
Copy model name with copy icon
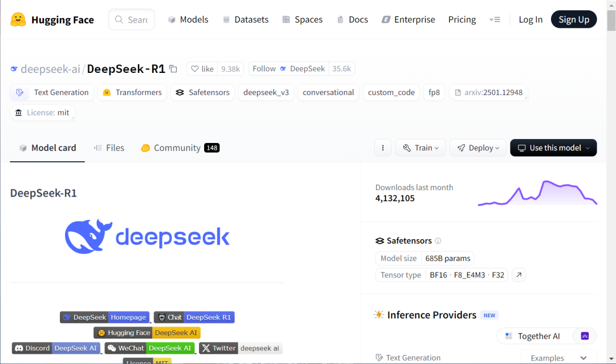pyautogui.click(x=173, y=69)
